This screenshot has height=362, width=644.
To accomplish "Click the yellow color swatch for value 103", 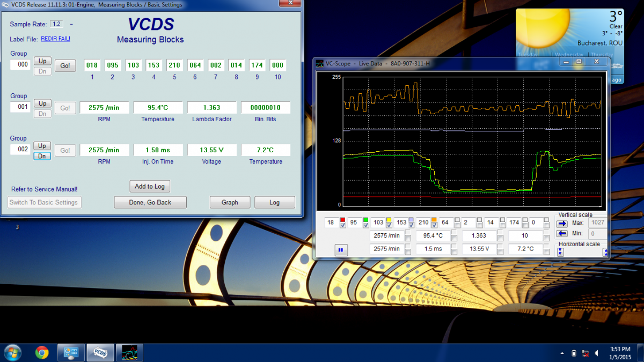I will point(389,219).
